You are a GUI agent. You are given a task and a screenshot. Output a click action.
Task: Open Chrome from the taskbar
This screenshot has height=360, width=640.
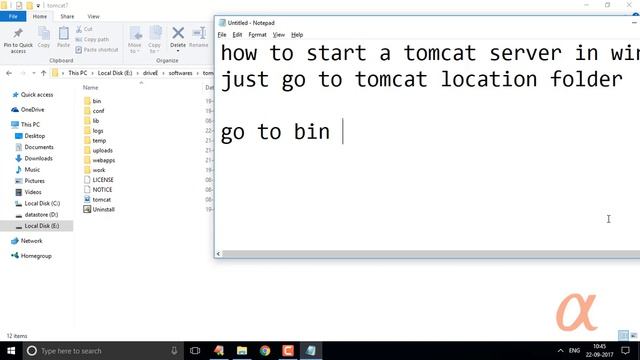pos(265,351)
